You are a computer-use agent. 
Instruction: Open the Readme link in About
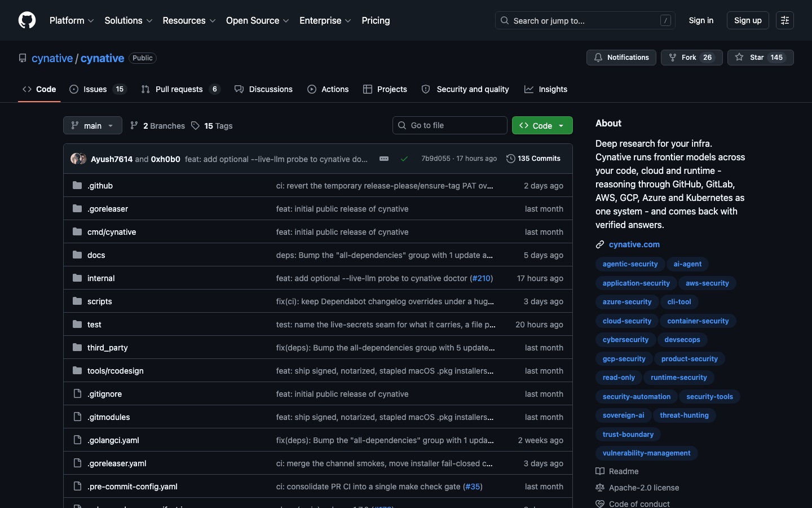pyautogui.click(x=617, y=471)
